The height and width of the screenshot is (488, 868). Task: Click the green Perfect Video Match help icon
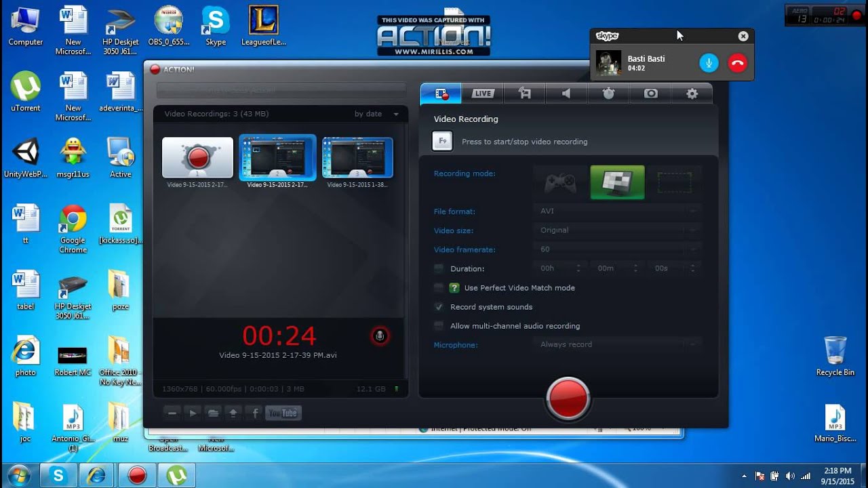pyautogui.click(x=454, y=287)
